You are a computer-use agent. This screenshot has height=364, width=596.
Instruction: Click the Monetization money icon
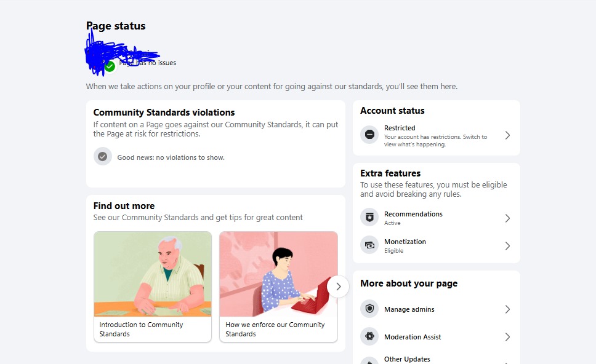point(369,245)
